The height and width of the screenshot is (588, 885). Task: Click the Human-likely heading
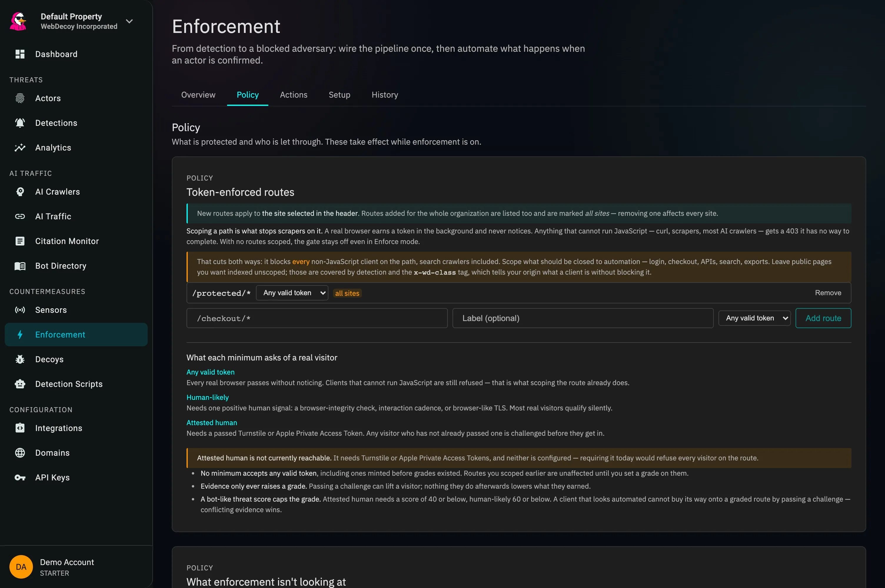pyautogui.click(x=207, y=397)
